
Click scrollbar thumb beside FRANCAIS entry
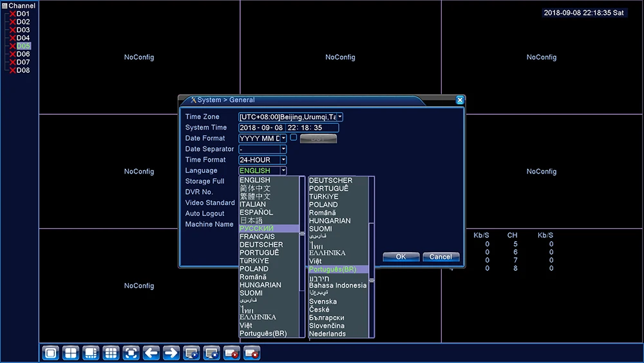(302, 233)
